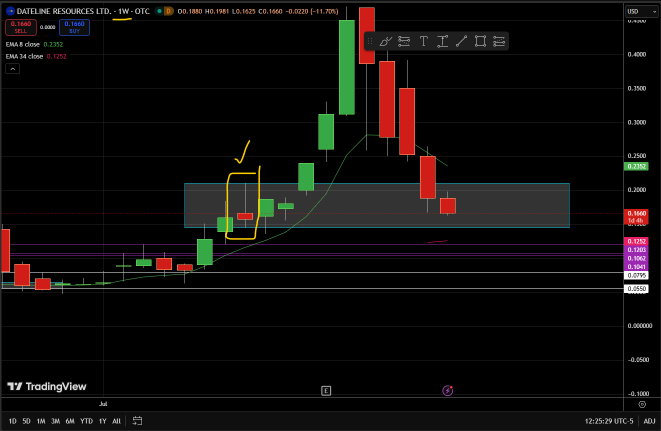661x431 pixels.
Task: Click the purple 0.1041 price label
Action: click(636, 267)
